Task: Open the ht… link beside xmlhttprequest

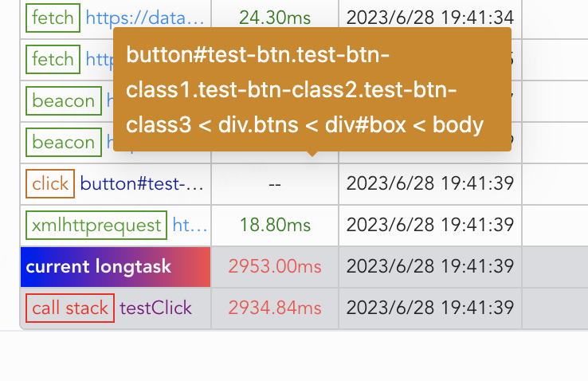Action: point(190,226)
